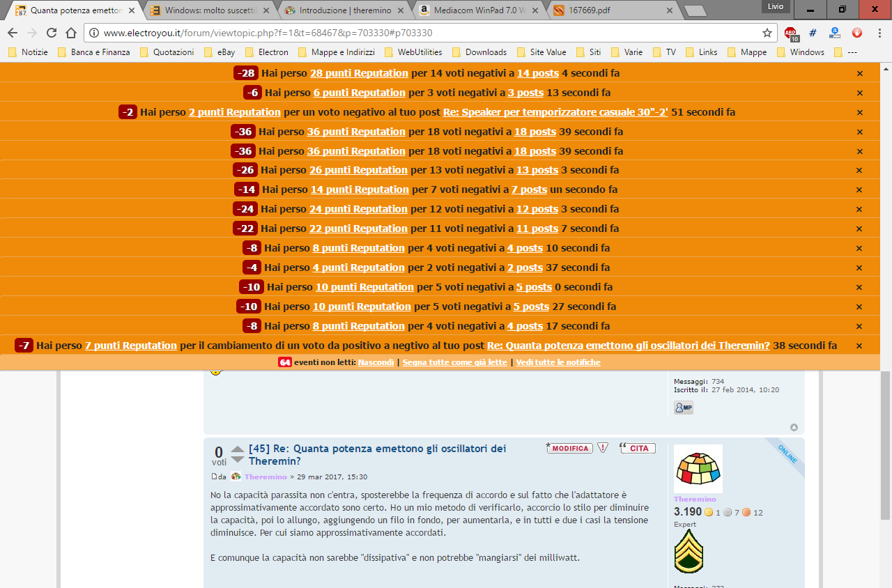Click the scroll-to-top arrow icon in post

tap(794, 427)
